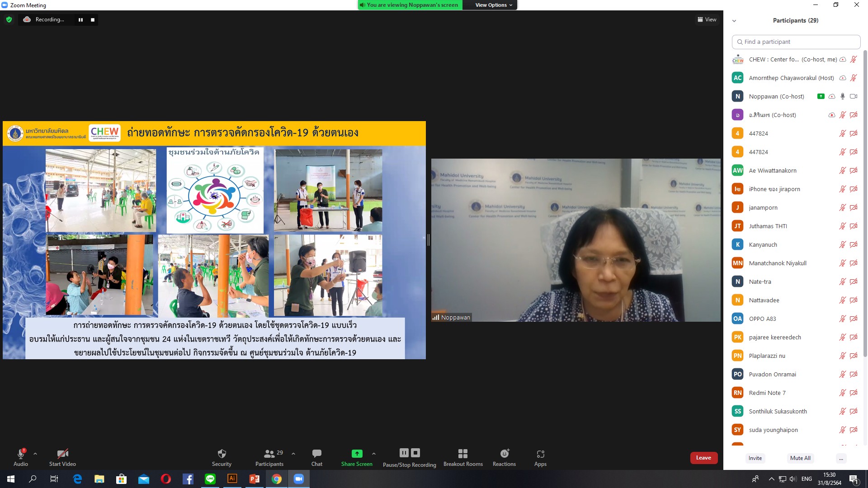Open Microsoft Edge from taskbar
Screen dimensions: 868x488
[77, 479]
